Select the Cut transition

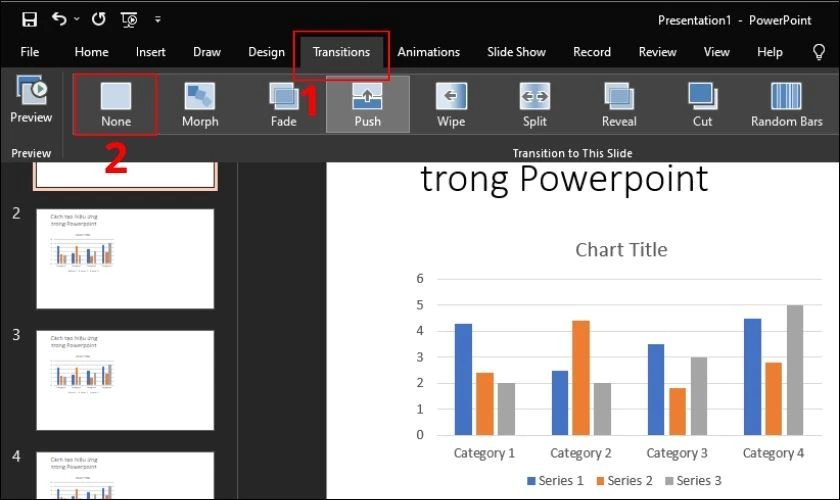(702, 105)
